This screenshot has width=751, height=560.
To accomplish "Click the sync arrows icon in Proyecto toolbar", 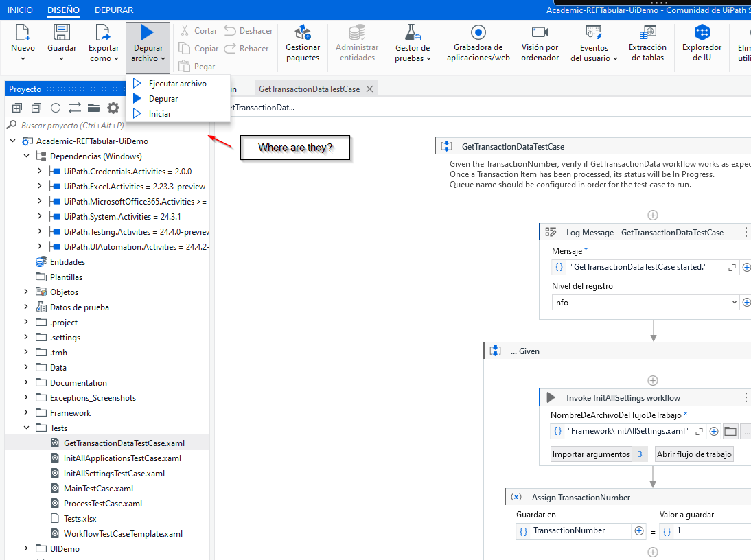I will tap(75, 108).
